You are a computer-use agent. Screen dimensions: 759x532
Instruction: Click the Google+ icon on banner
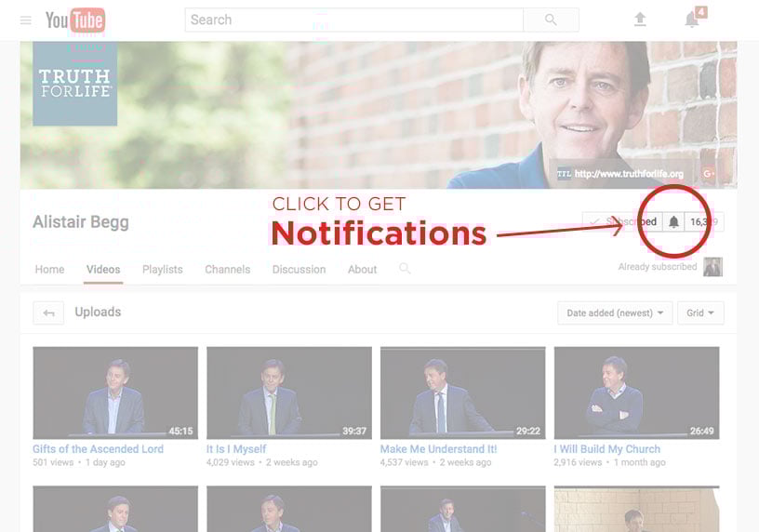pyautogui.click(x=709, y=173)
